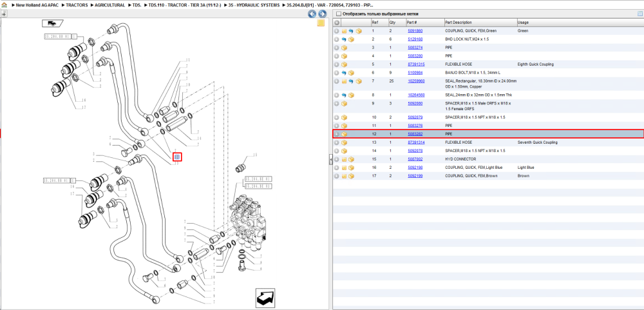Open the package box icon for Ref 3
The height and width of the screenshot is (310, 644).
(344, 48)
